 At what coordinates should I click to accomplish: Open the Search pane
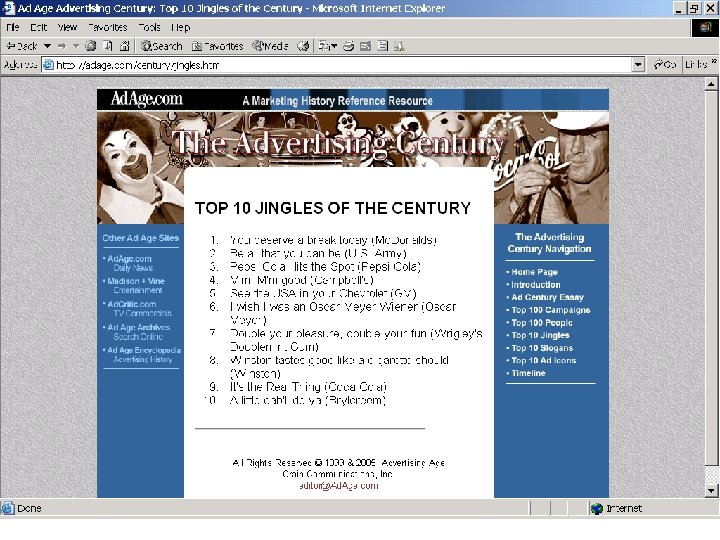coord(162,46)
